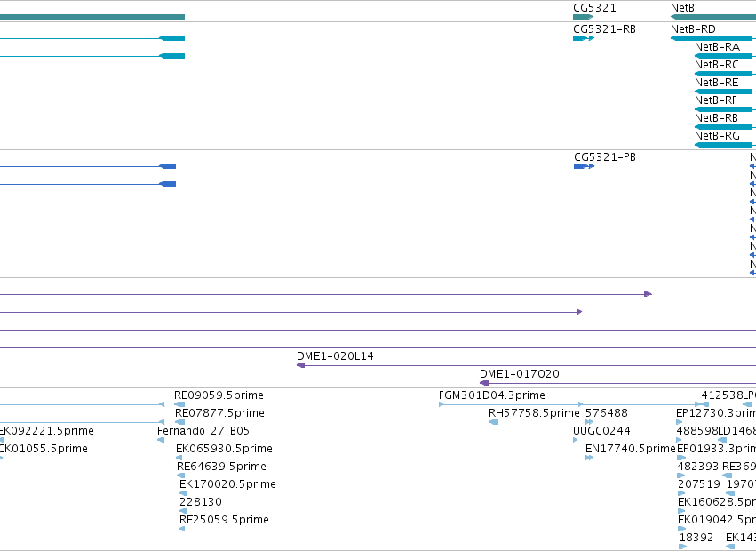Click the 482393 feature label
This screenshot has width=756, height=551.
(698, 467)
